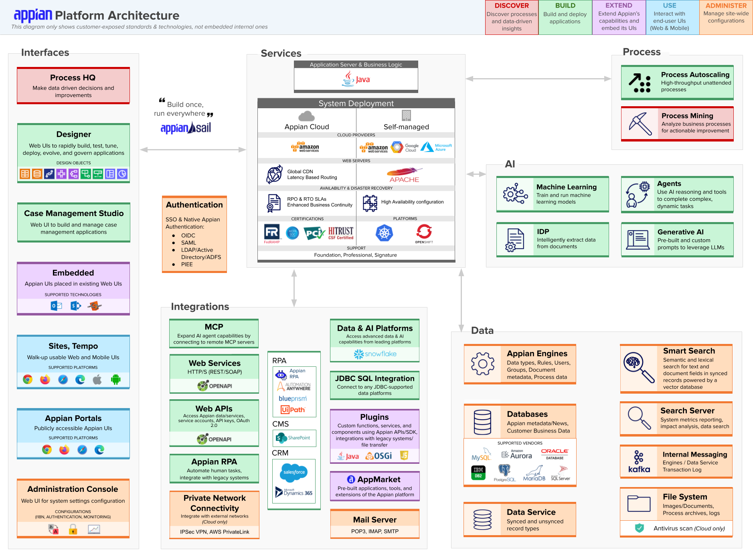Click "Foundation, Professional, Signature" support text
The image size is (753, 560).
[x=356, y=255]
